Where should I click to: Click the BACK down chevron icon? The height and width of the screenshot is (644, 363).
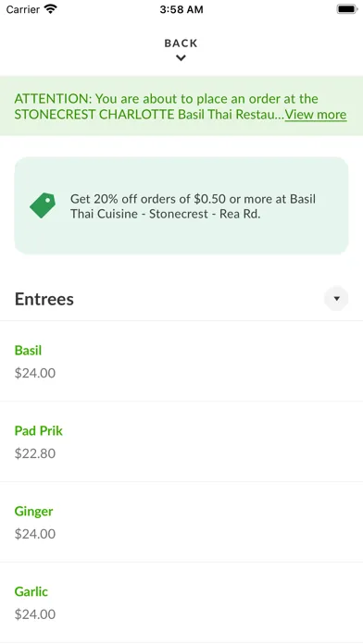[181, 58]
